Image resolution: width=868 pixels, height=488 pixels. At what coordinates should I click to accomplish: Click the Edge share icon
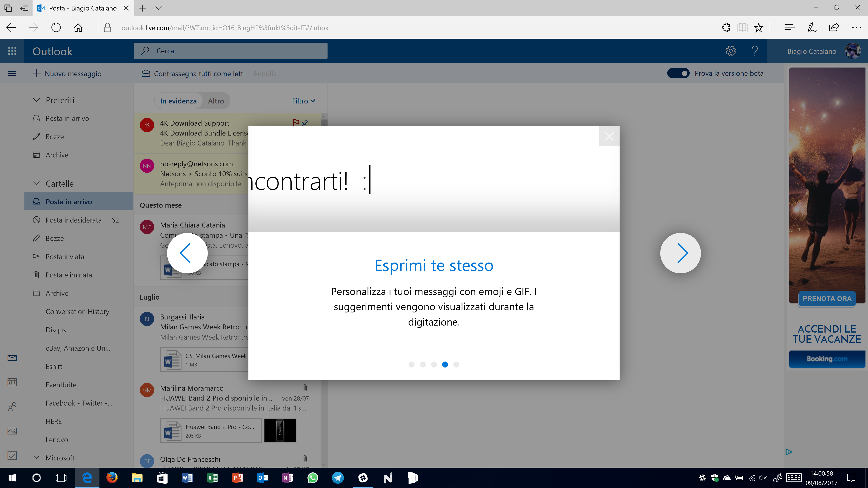click(834, 28)
